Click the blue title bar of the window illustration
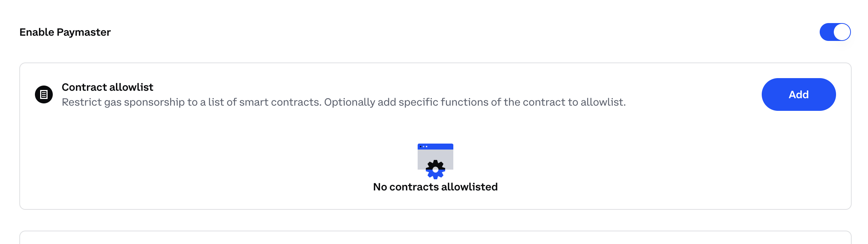 click(x=435, y=147)
